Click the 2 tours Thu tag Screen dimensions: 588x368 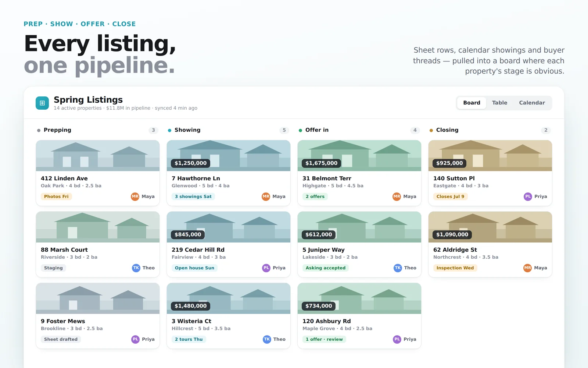tap(189, 339)
